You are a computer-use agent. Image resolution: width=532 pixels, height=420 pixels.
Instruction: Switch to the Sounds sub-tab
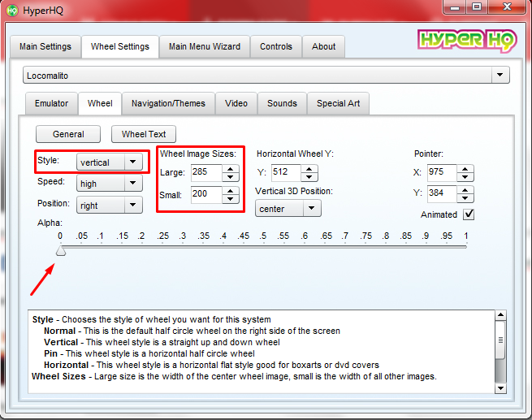click(x=282, y=103)
